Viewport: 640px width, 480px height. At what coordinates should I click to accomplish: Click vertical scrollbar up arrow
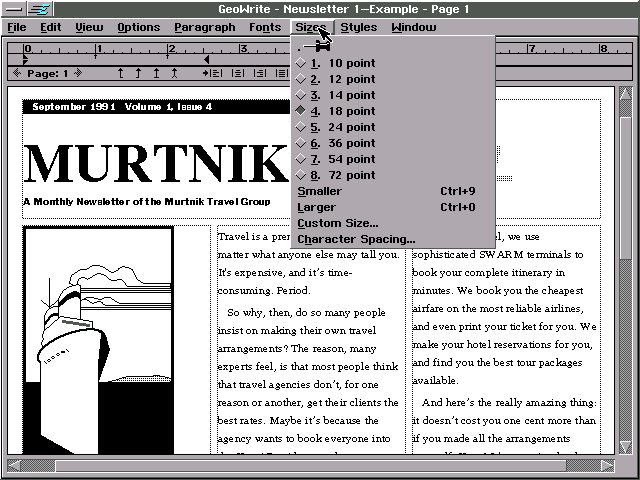click(626, 94)
